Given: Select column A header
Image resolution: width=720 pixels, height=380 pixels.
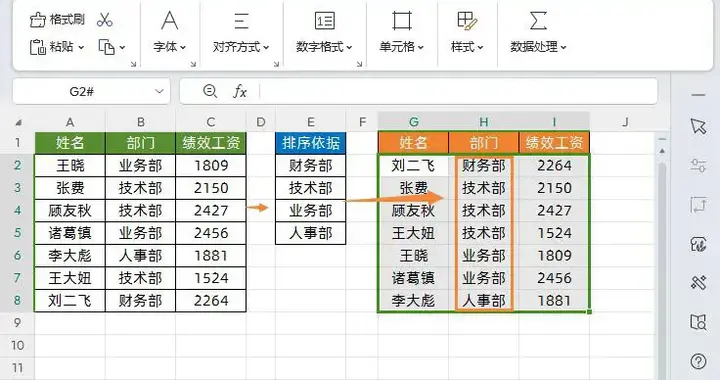Looking at the screenshot, I should click(x=70, y=122).
